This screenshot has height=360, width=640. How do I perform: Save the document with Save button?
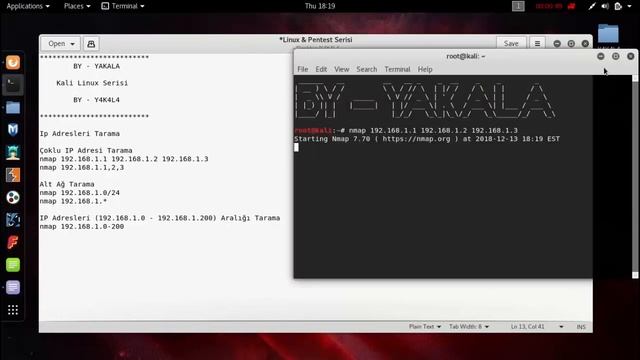[511, 44]
